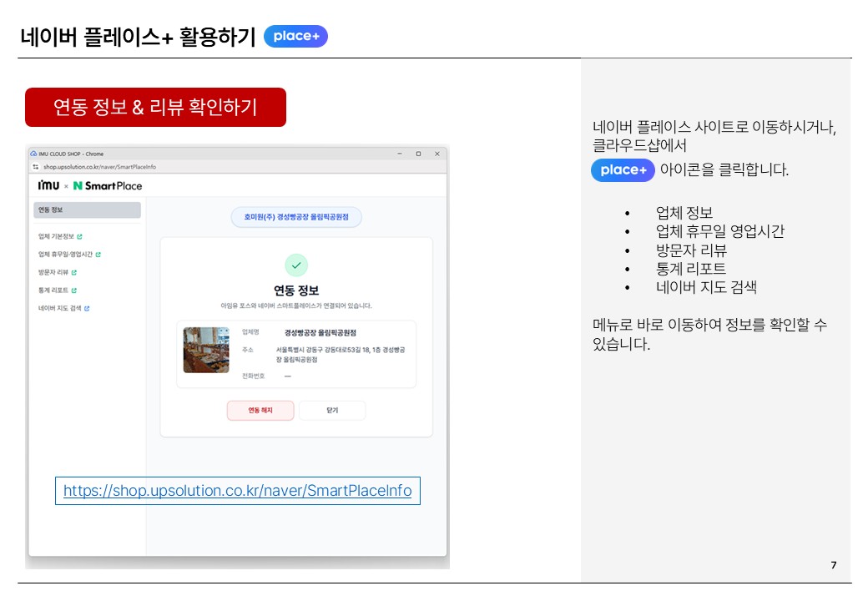Open the 업체 휴무일·영업시간 menu item
The image size is (868, 601).
tap(65, 255)
